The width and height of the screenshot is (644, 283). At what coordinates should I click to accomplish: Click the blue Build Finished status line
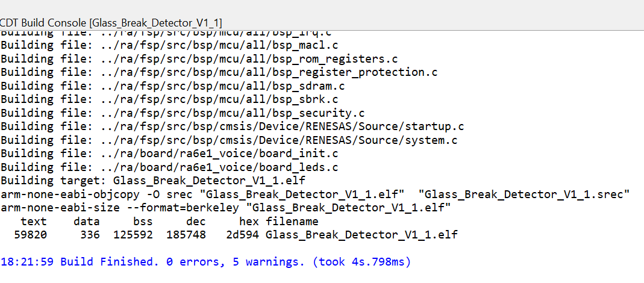coord(205,263)
